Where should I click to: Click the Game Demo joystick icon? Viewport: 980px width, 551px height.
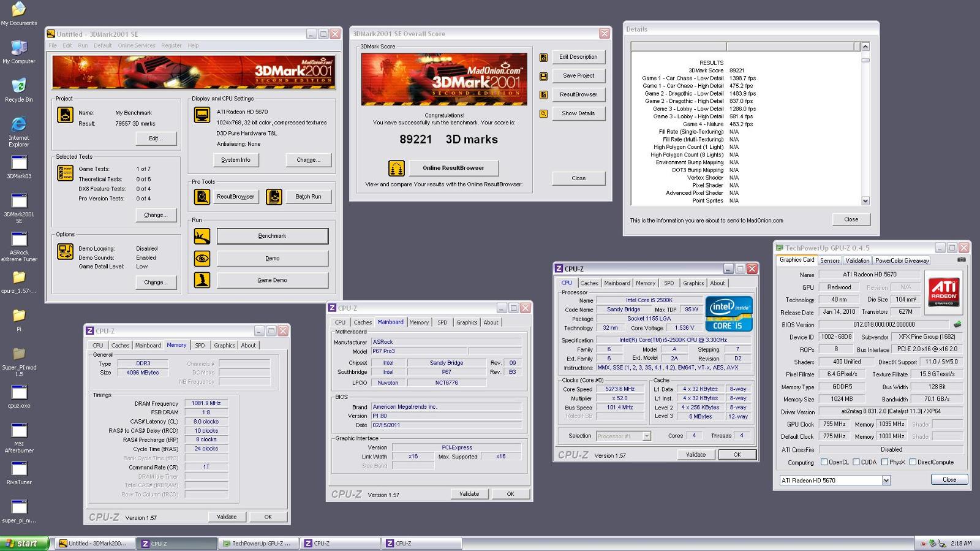coord(202,280)
